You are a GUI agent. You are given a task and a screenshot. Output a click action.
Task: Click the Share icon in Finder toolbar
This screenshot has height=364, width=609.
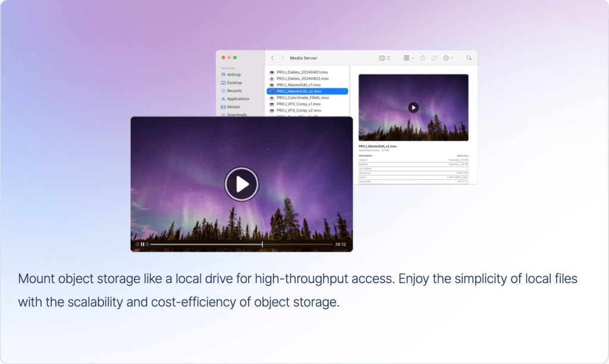click(x=422, y=58)
